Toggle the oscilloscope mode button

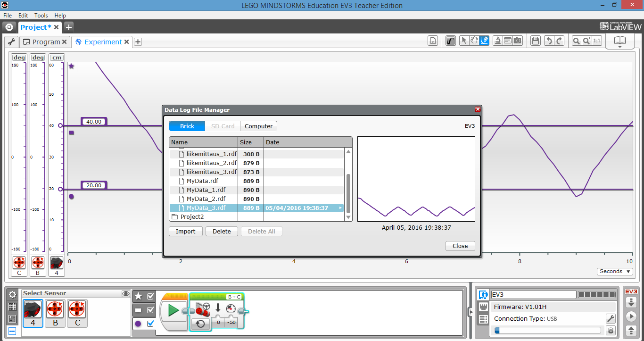(x=451, y=41)
